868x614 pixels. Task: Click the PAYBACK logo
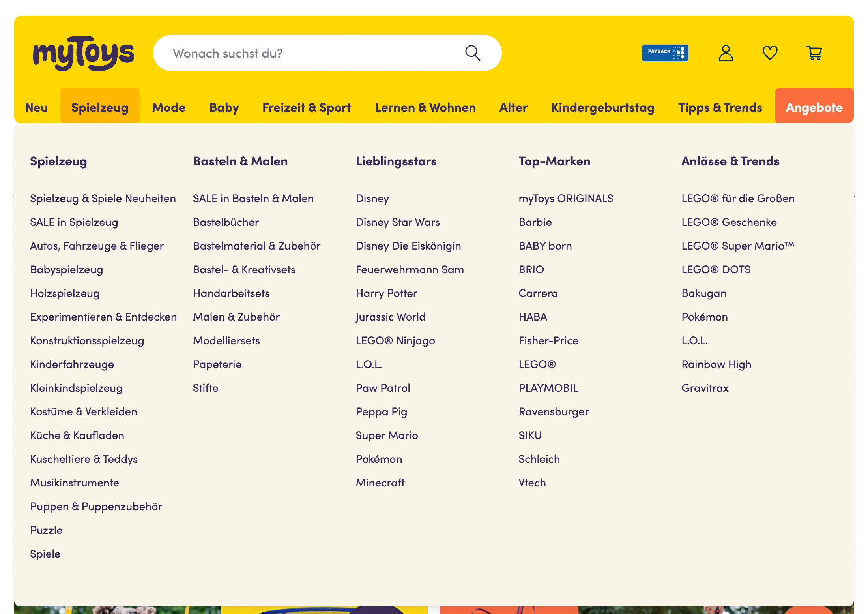666,53
